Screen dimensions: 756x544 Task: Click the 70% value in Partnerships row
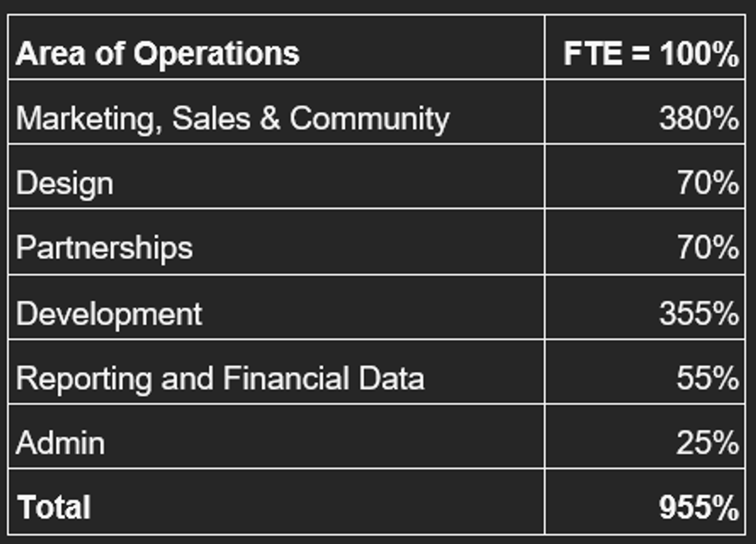(x=708, y=248)
